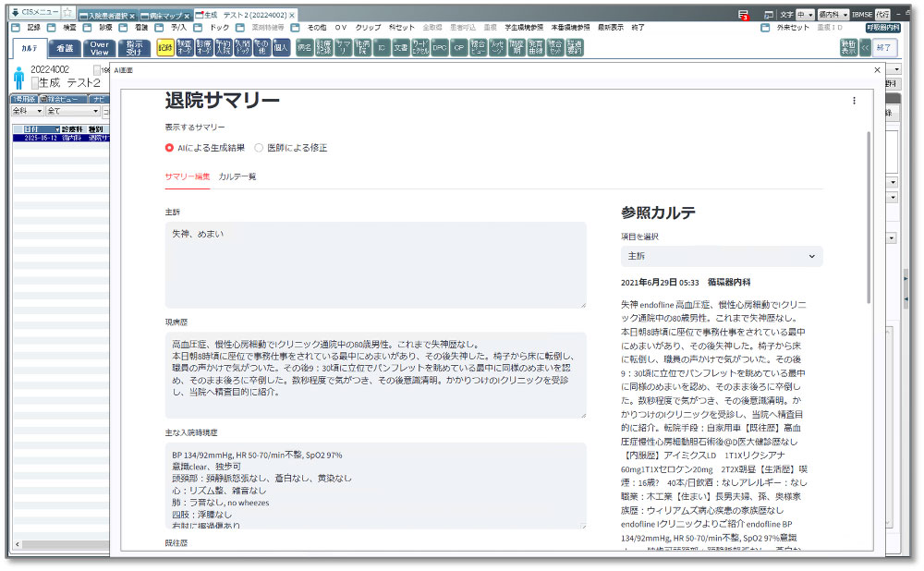
Task: Open the 病床マップ window tab
Action: (x=163, y=16)
